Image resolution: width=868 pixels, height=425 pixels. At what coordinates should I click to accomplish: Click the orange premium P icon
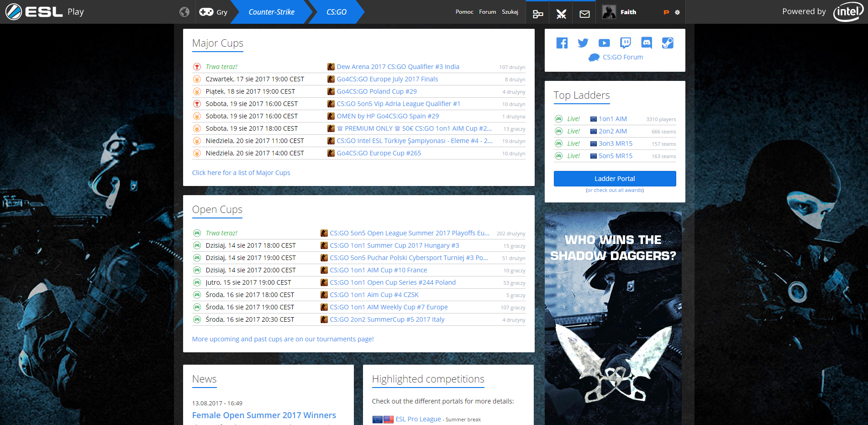click(x=666, y=12)
